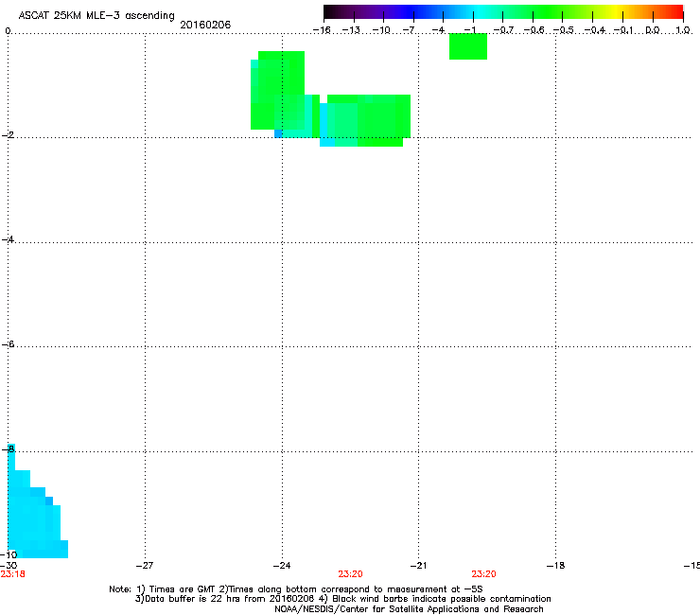Click the -7 label on the color scale

[x=409, y=30]
